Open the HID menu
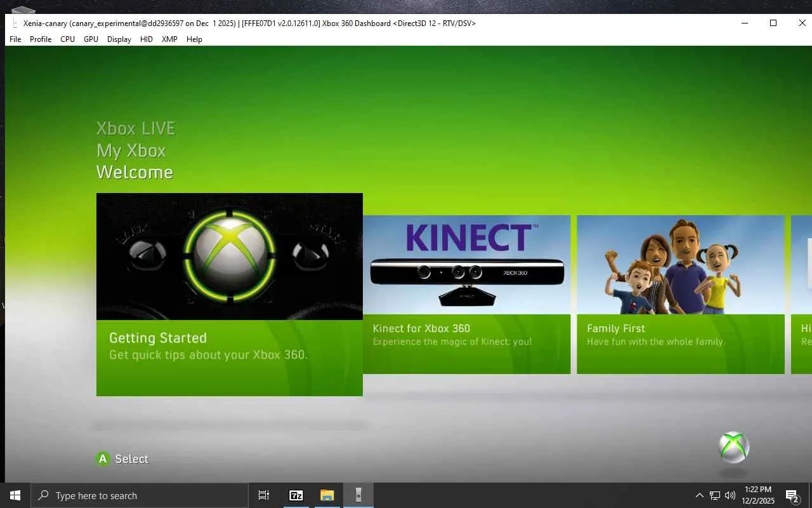The height and width of the screenshot is (508, 812). (x=147, y=39)
